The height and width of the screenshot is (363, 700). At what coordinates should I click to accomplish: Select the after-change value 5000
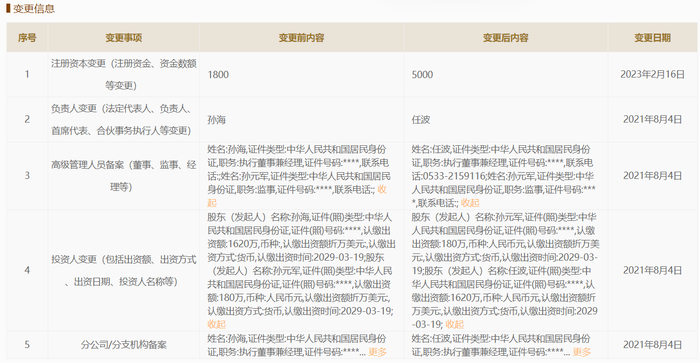[x=422, y=75]
